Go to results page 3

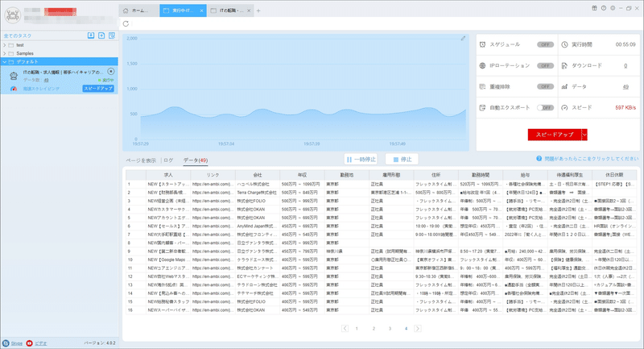(x=390, y=328)
